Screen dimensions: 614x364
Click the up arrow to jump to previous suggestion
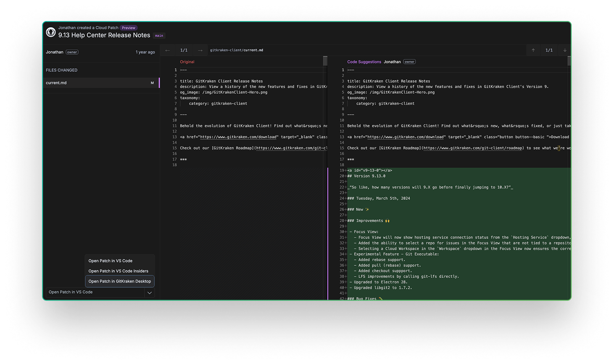pyautogui.click(x=533, y=50)
